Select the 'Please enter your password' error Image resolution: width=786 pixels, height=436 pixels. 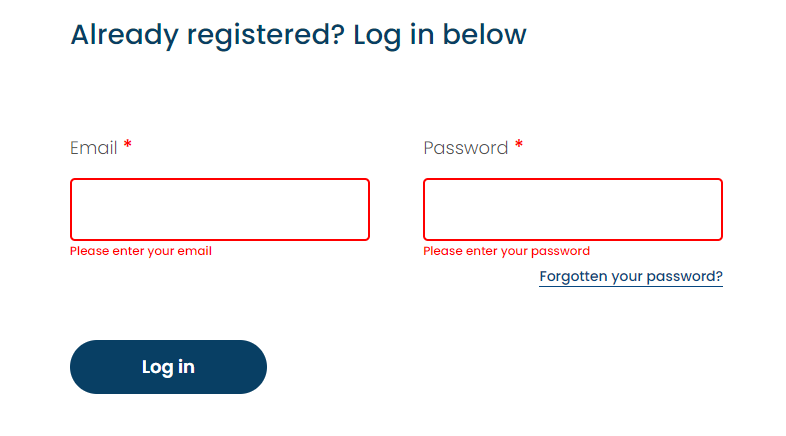pyautogui.click(x=506, y=251)
